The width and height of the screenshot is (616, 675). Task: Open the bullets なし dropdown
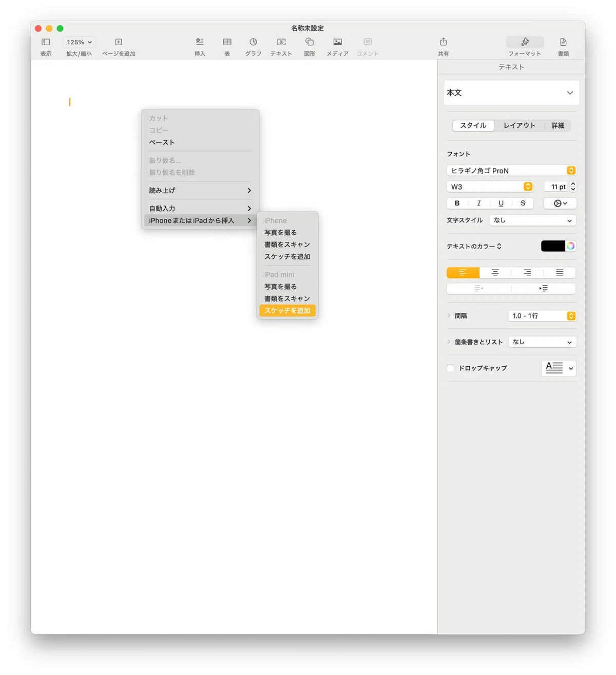pos(542,342)
